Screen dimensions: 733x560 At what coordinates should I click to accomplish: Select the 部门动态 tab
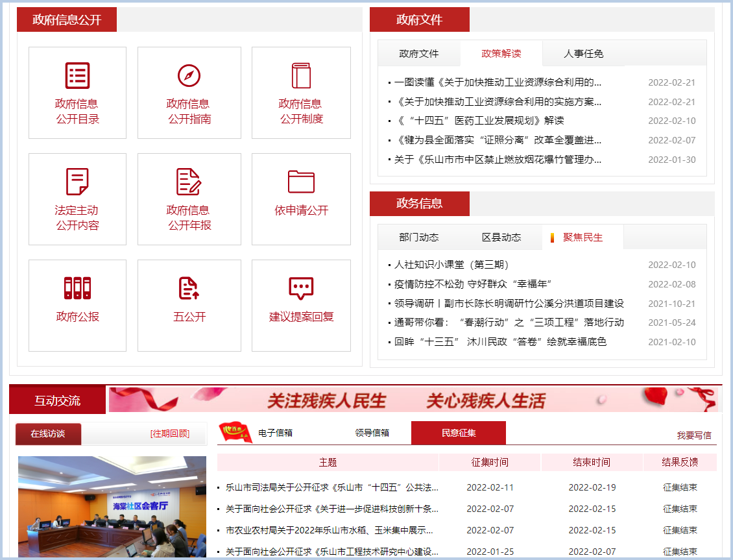point(418,237)
